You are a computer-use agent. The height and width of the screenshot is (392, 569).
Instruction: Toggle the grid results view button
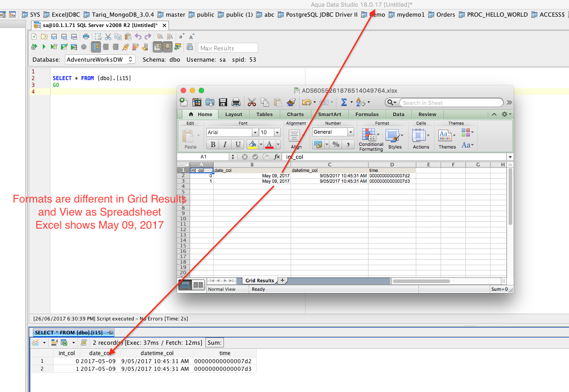point(158,47)
